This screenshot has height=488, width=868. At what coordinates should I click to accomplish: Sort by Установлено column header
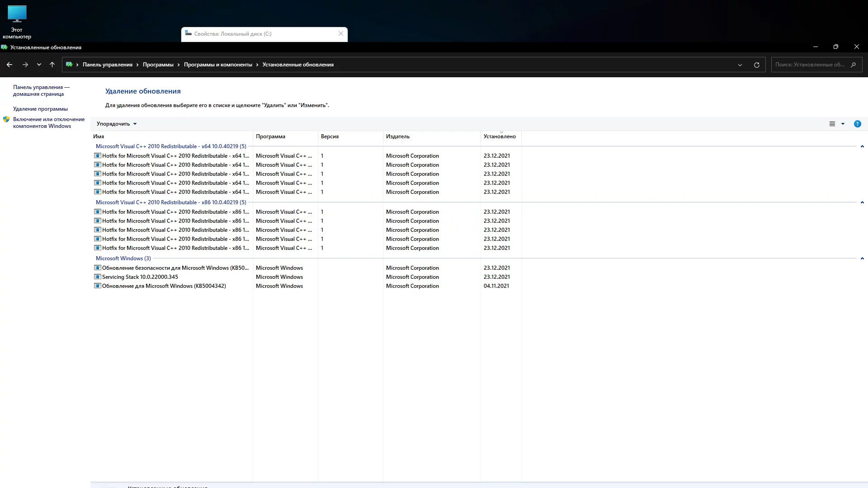[500, 136]
